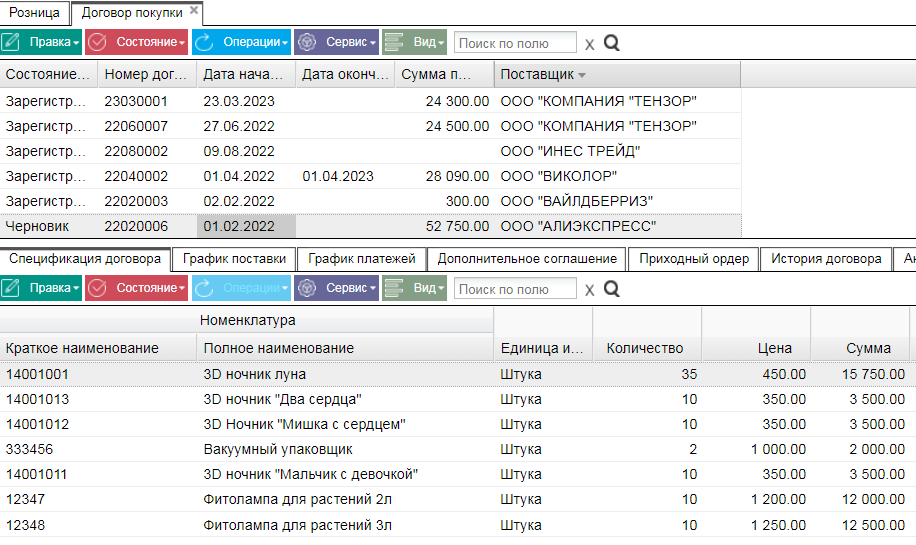Sort by Полное наименование column header
The image size is (916, 545).
coord(345,348)
